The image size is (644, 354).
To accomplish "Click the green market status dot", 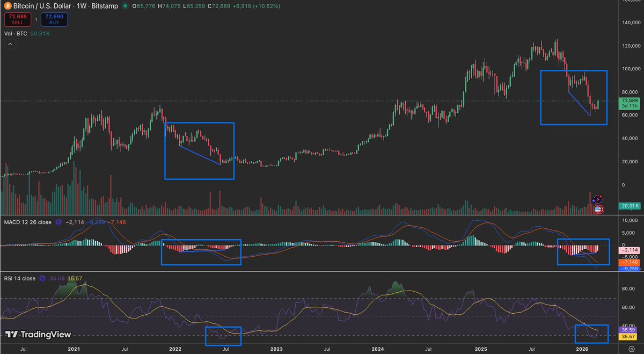I will 125,6.
